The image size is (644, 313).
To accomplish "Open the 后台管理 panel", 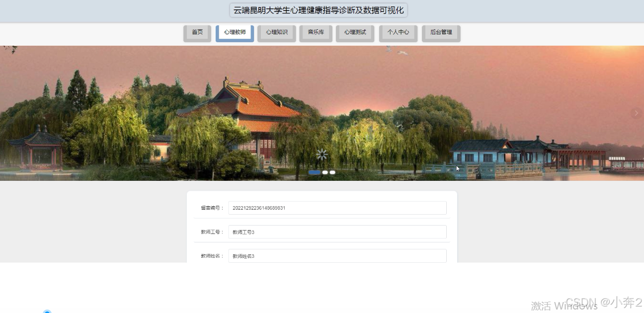I will click(441, 33).
